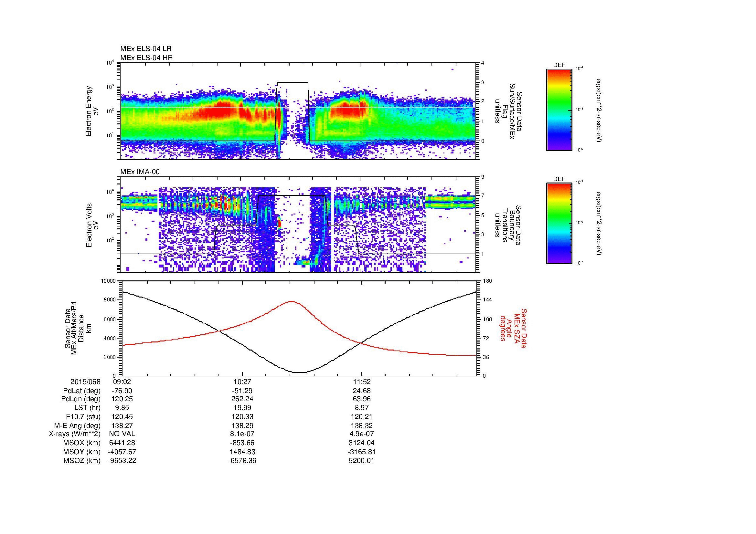Click the date label '2015/068'
756x534 pixels.
(x=85, y=382)
